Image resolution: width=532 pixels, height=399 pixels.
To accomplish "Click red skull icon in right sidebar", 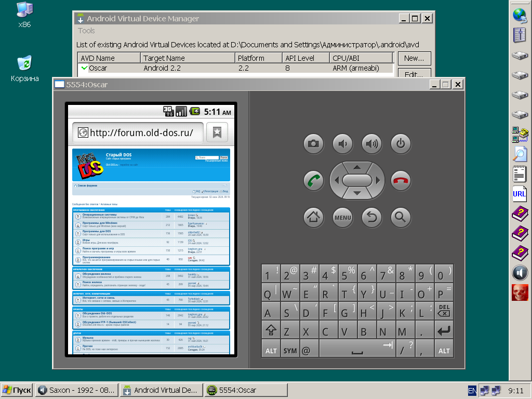I will click(x=520, y=292).
